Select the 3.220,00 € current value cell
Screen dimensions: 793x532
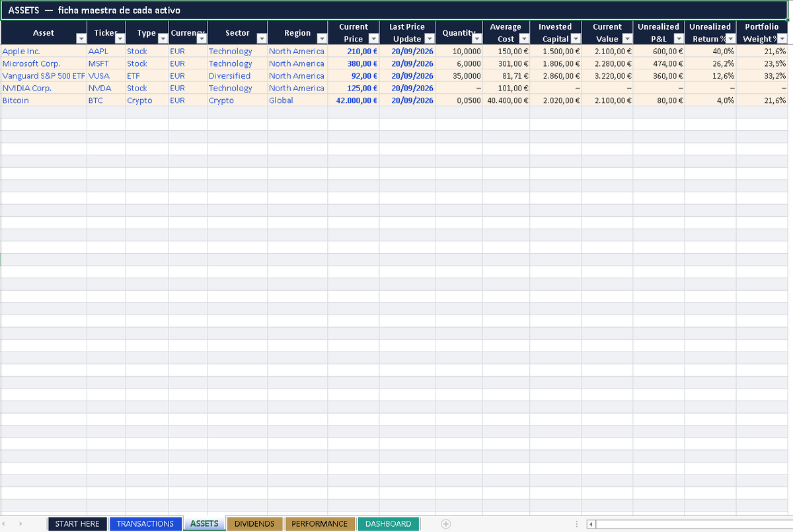tap(607, 75)
